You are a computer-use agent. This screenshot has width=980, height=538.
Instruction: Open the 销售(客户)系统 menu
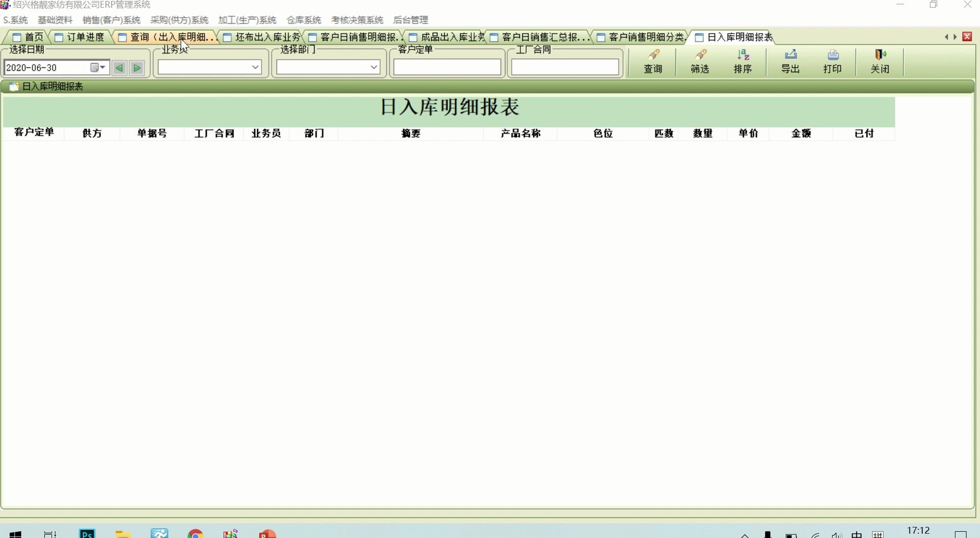111,20
